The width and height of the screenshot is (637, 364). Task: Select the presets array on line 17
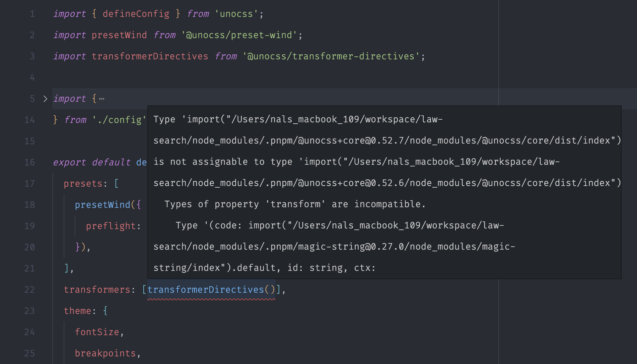click(x=84, y=183)
